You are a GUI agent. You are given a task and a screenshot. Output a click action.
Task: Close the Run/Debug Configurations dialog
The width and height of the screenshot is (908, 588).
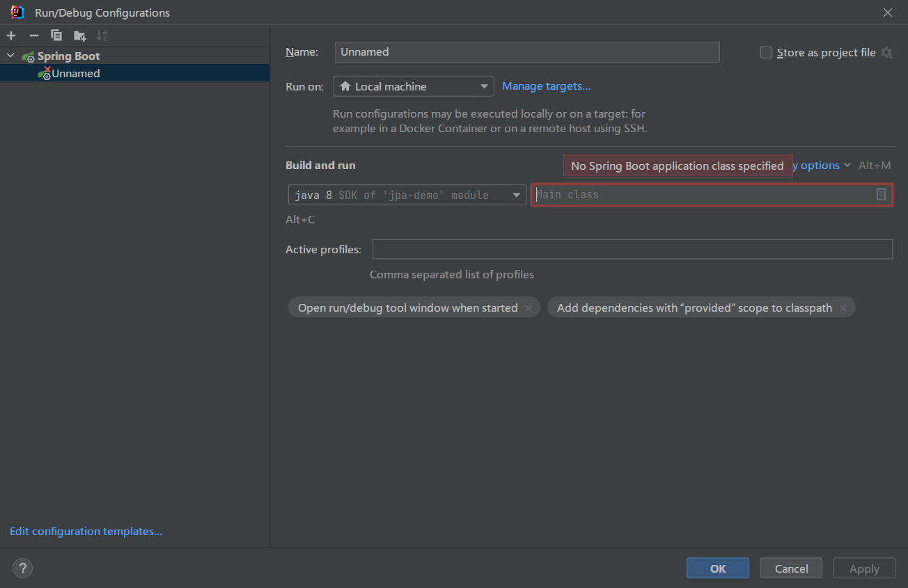[x=888, y=13]
